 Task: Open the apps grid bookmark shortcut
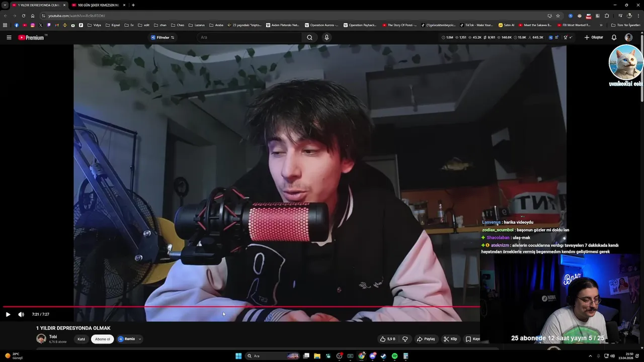(x=5, y=25)
